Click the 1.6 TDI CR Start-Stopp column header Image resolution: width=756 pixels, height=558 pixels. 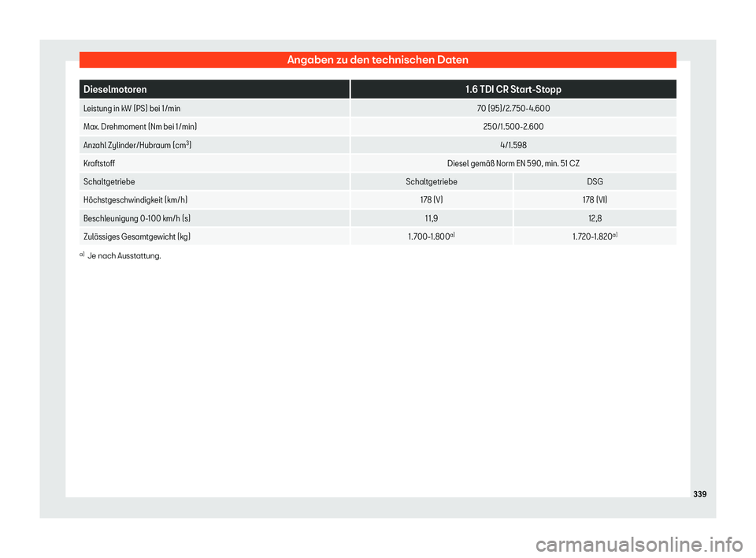tap(513, 89)
